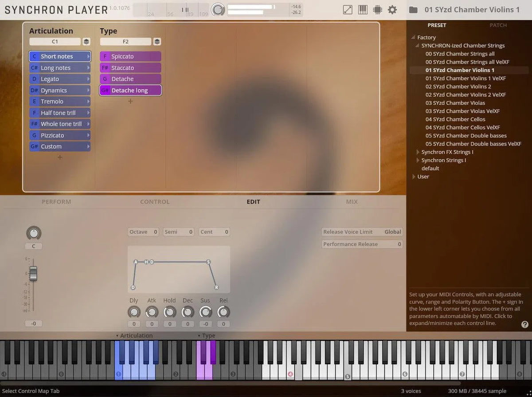This screenshot has width=532, height=397.
Task: Switch to the PERFORM tab
Action: coord(56,202)
